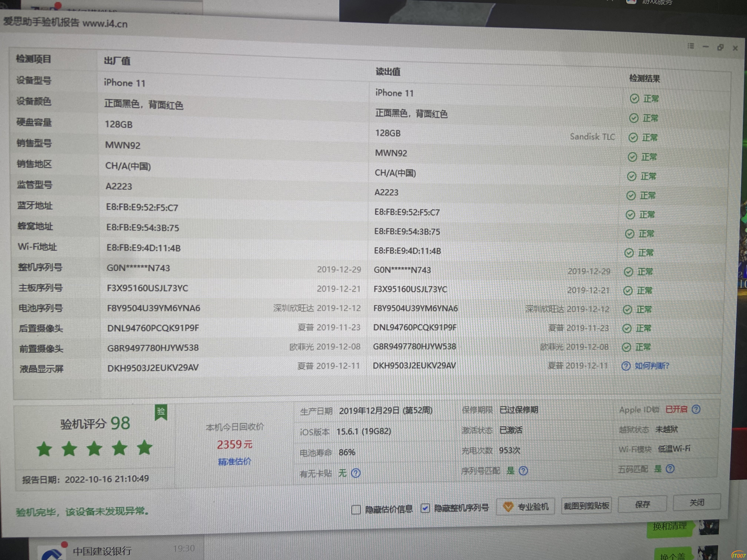The height and width of the screenshot is (560, 747).
Task: Select A2223 in 出厂值 column
Action: click(119, 186)
